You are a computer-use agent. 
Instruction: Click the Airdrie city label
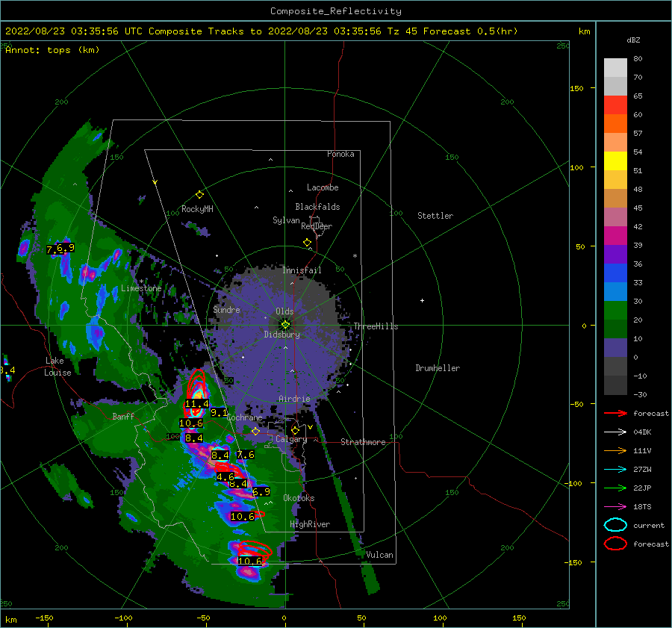(294, 399)
